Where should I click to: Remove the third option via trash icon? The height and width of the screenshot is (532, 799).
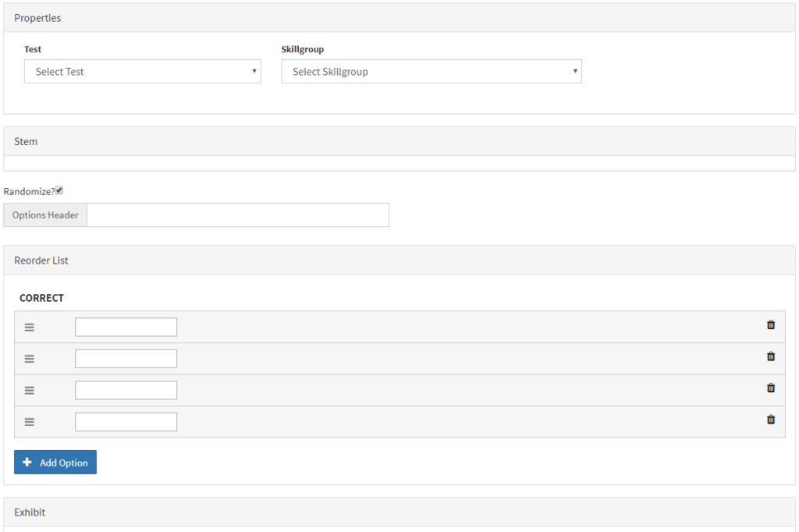771,388
